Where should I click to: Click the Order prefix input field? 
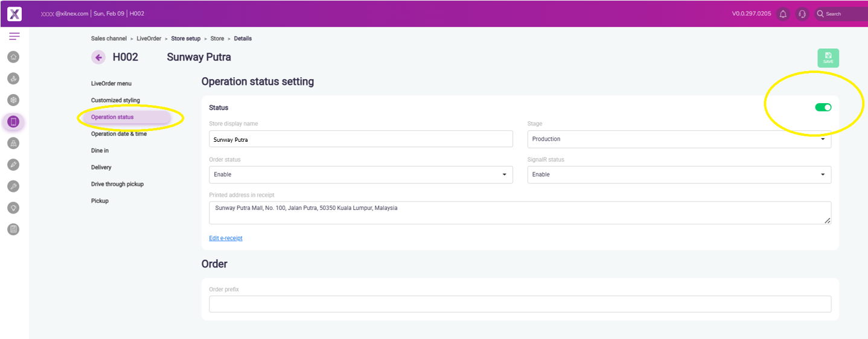[519, 304]
